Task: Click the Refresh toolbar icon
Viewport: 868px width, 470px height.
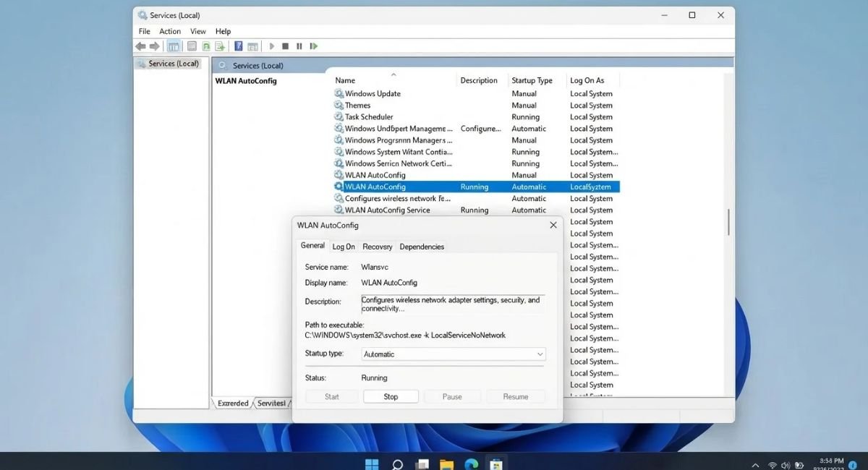Action: [206, 46]
